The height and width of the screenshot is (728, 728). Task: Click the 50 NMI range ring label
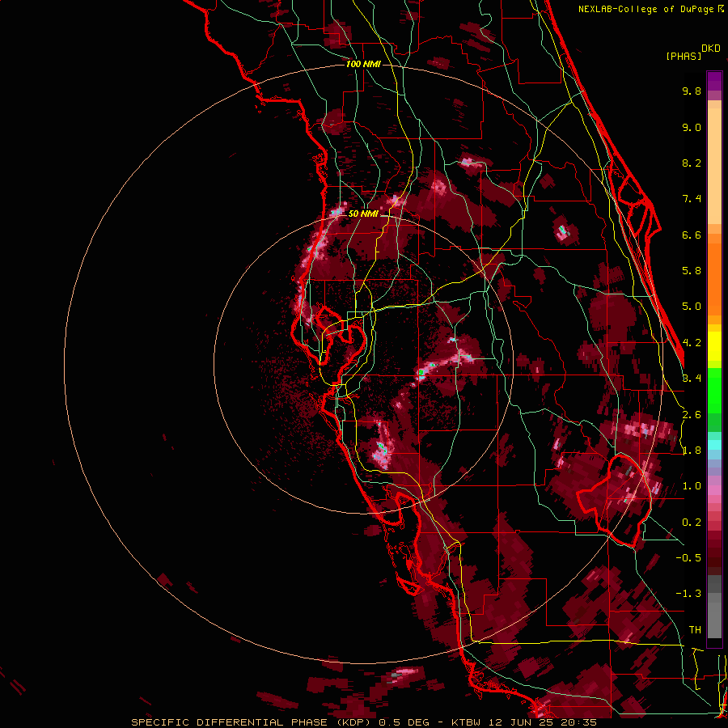click(363, 214)
